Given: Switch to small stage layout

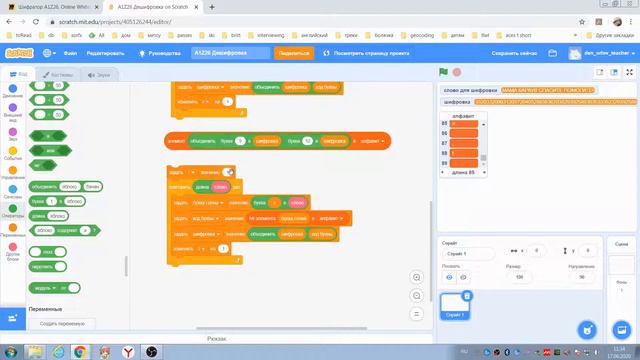Looking at the screenshot, I should (600, 72).
